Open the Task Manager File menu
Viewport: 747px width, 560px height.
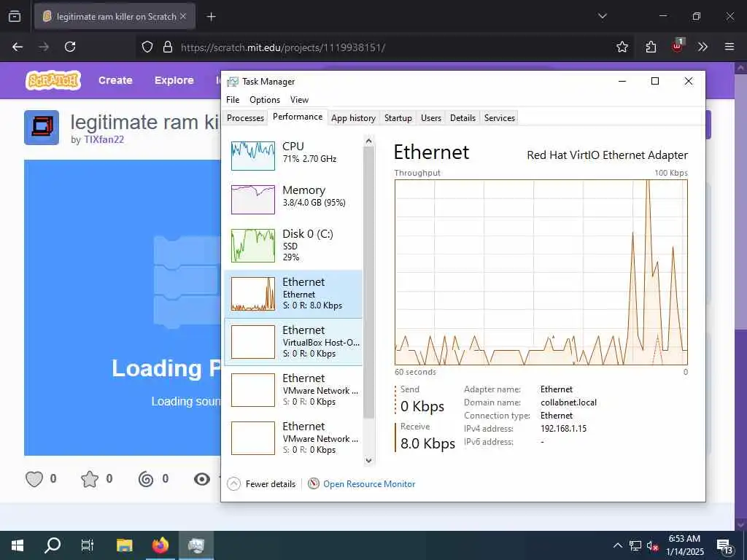(x=233, y=99)
